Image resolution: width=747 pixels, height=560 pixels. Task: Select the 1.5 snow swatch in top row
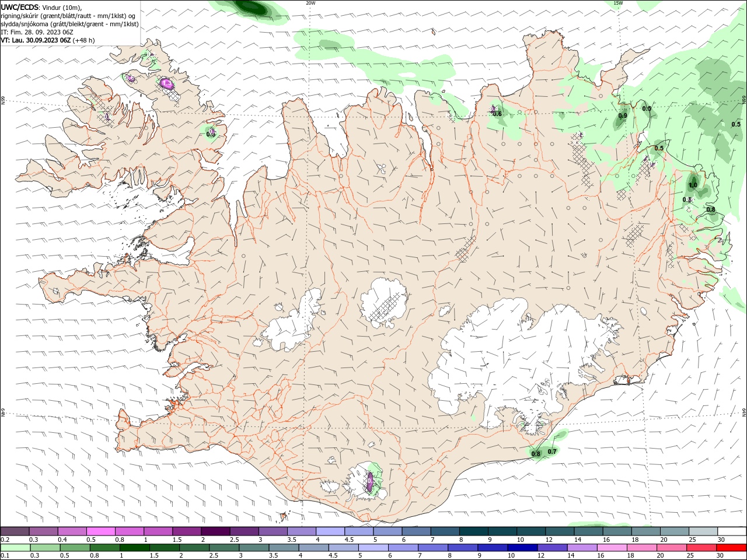coord(187,531)
